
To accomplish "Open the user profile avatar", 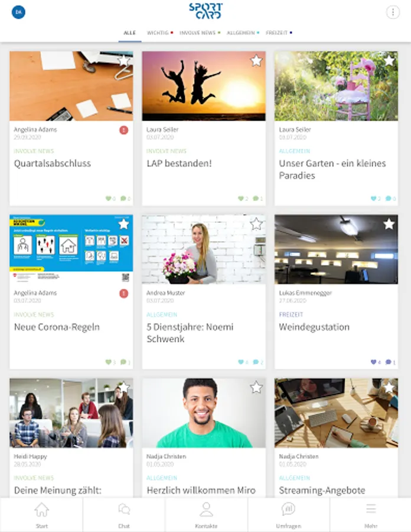I will [18, 12].
